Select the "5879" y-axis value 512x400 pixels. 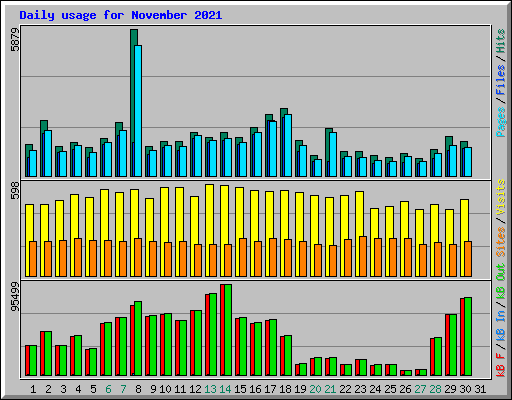pos(15,40)
